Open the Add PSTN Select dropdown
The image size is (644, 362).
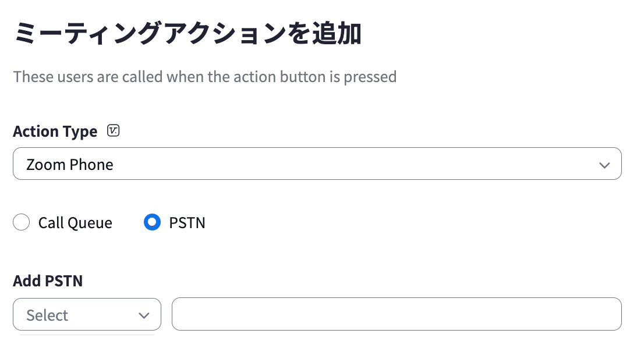click(87, 314)
